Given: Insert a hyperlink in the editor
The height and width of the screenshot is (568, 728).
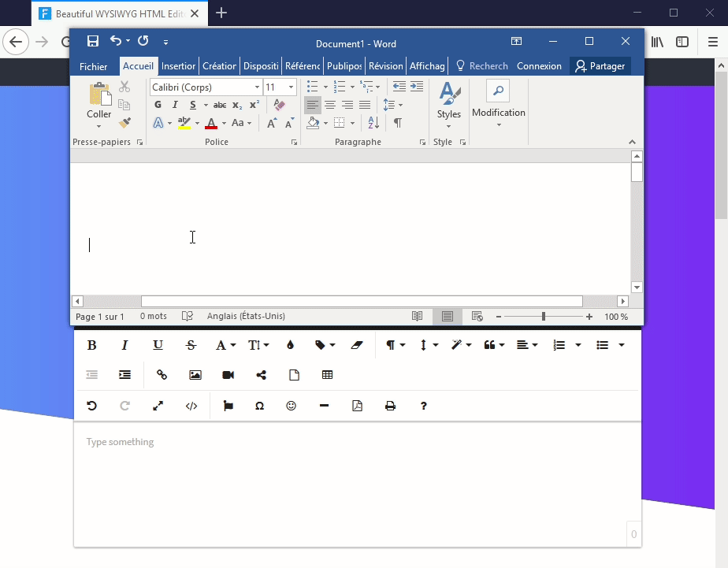Looking at the screenshot, I should tap(162, 375).
